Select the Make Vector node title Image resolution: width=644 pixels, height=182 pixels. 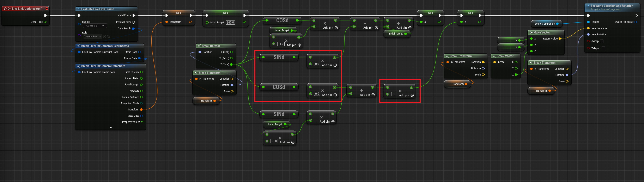tap(541, 33)
